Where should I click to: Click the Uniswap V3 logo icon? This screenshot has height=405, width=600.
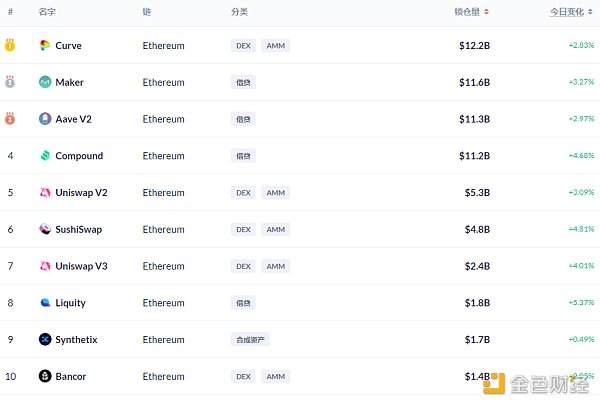(x=45, y=266)
